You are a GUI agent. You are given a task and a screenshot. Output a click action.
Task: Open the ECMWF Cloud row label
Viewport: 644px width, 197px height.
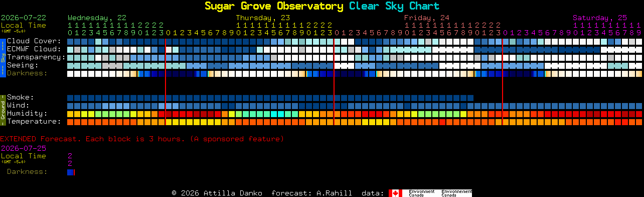34,49
